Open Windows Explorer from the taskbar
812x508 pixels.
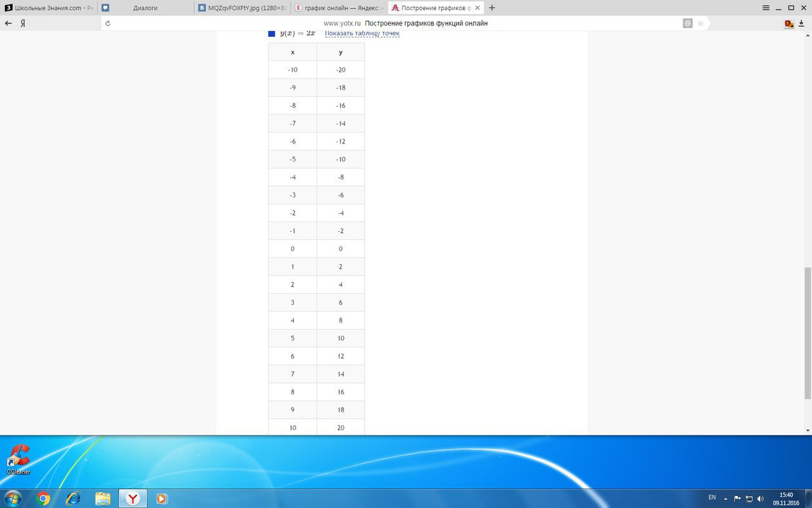(x=103, y=498)
